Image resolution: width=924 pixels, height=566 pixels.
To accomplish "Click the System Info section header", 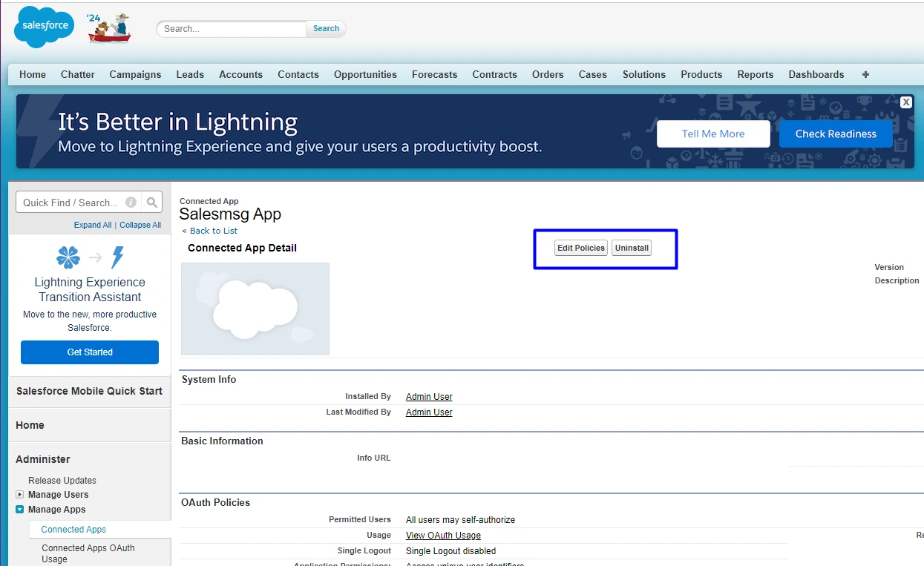I will click(209, 379).
